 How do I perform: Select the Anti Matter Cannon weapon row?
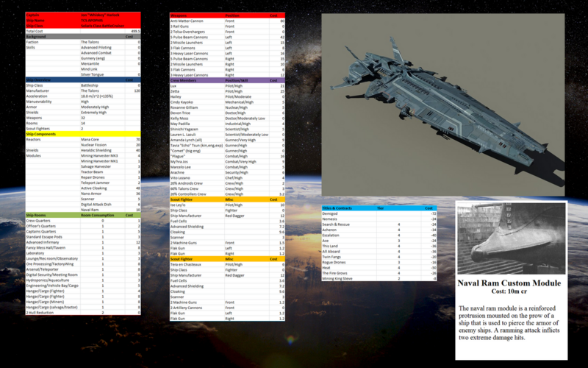(227, 21)
